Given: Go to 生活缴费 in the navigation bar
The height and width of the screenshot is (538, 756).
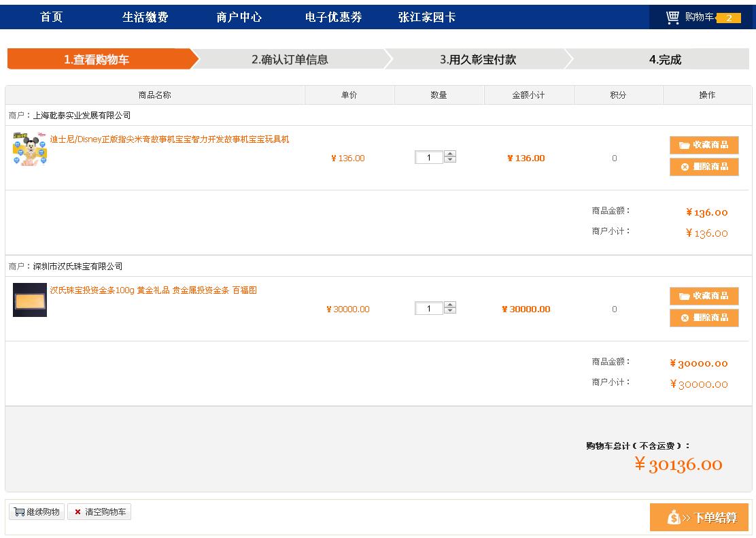Looking at the screenshot, I should coord(145,18).
